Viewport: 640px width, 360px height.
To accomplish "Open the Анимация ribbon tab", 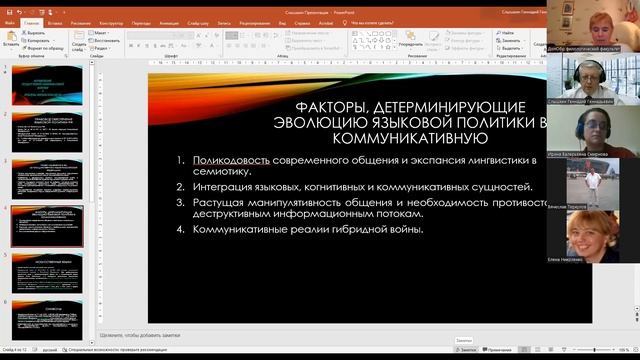I will 169,23.
